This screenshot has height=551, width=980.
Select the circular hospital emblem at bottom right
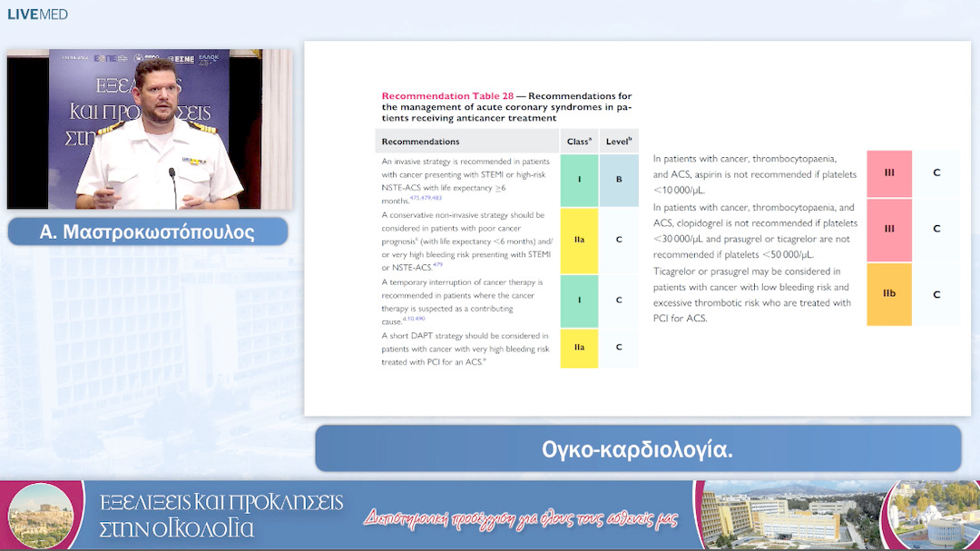coord(934,514)
